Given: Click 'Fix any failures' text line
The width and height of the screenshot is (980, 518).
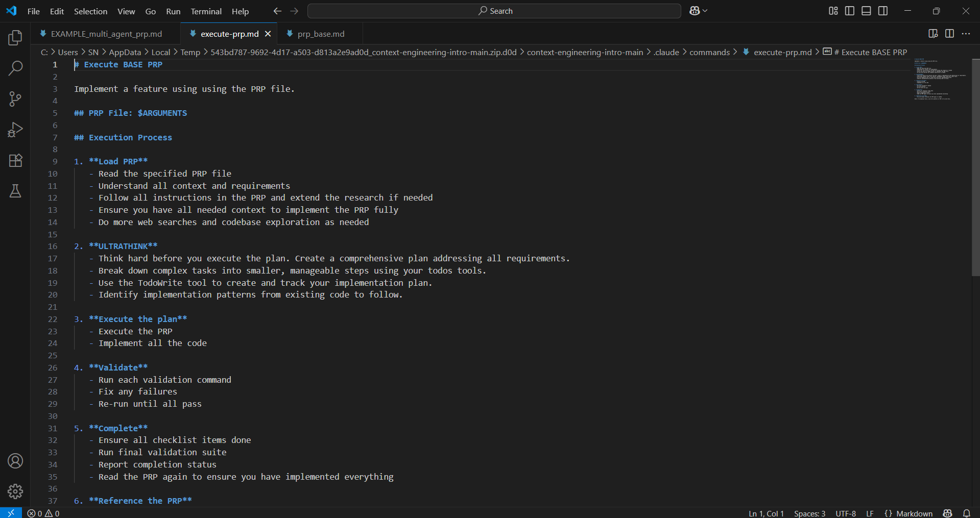Looking at the screenshot, I should point(138,391).
